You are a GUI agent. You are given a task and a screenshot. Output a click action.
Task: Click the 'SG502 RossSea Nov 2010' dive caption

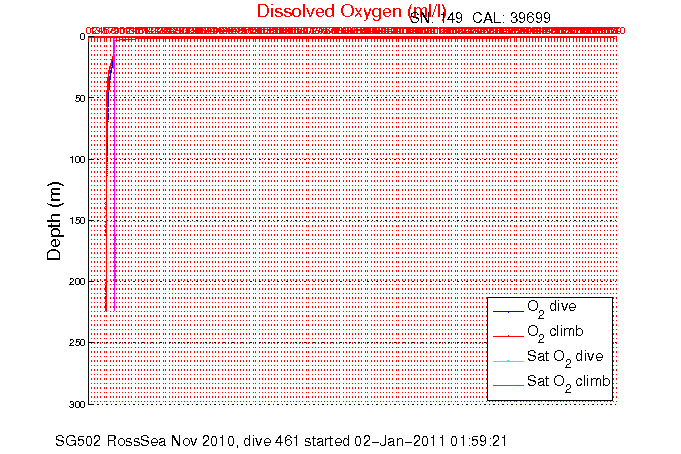281,441
